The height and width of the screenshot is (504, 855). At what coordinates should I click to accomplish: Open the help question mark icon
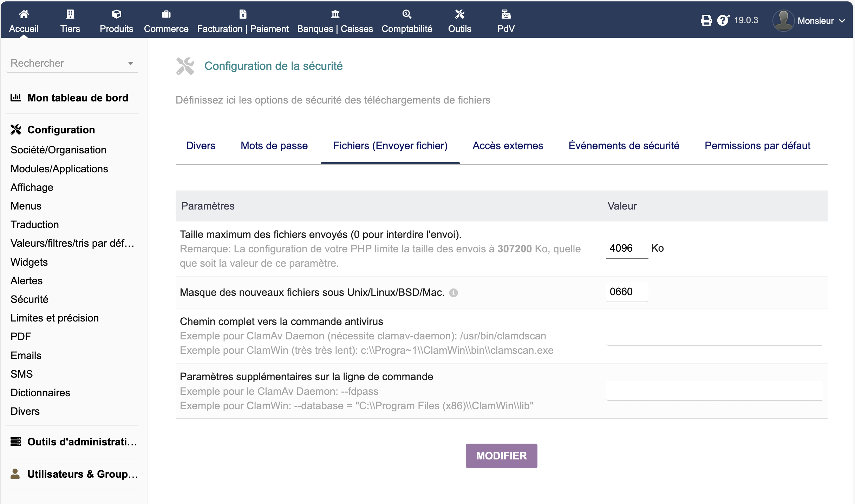coord(723,20)
